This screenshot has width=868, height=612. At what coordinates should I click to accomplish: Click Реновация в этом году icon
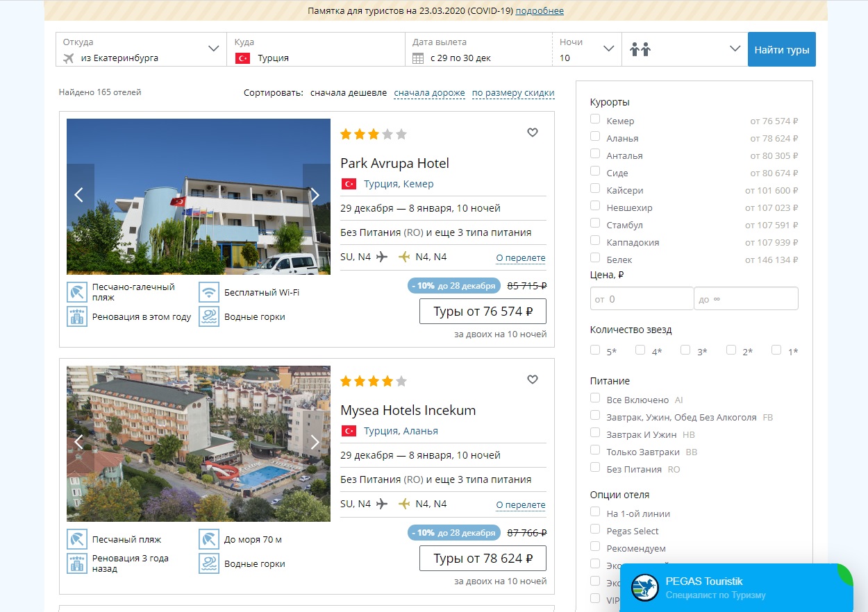(x=77, y=316)
